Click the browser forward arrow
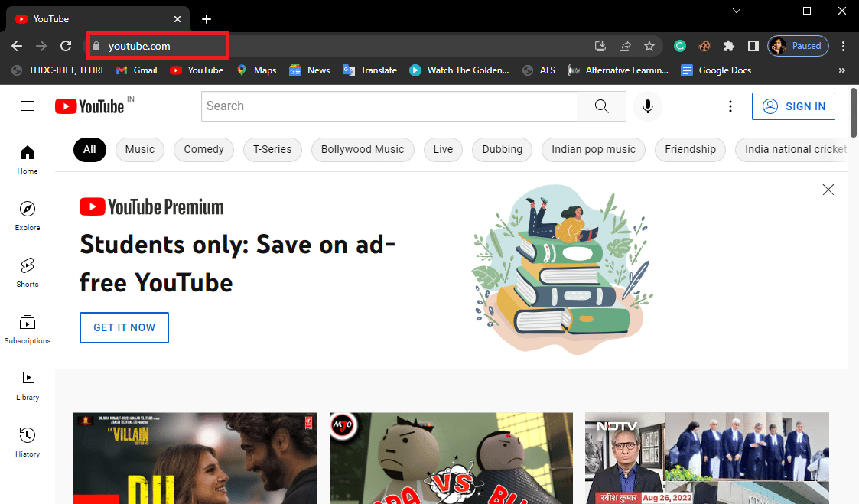This screenshot has height=504, width=859. [x=41, y=46]
